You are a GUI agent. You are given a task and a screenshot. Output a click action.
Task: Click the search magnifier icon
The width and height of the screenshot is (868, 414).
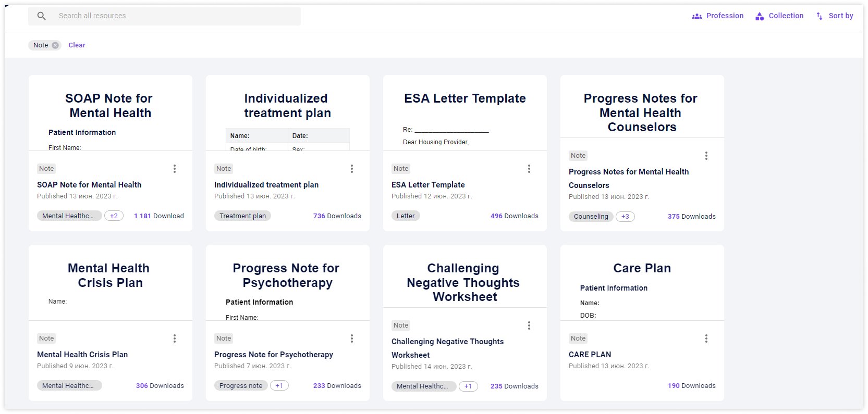point(41,16)
